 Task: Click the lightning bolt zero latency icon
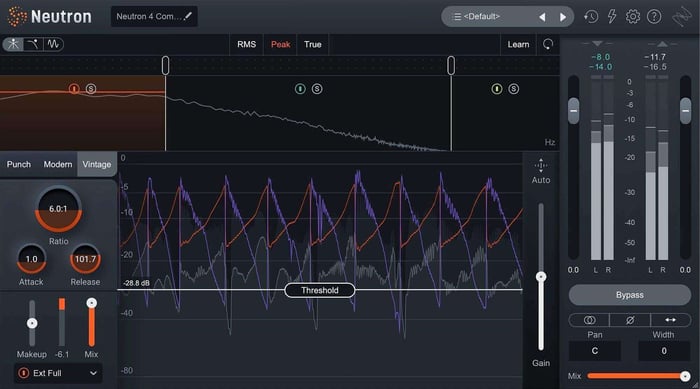pyautogui.click(x=612, y=17)
